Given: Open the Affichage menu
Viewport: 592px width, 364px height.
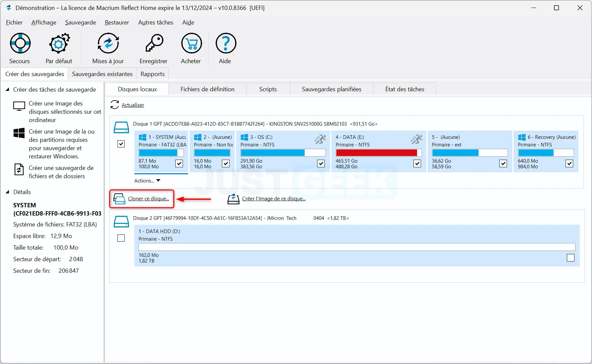Looking at the screenshot, I should pyautogui.click(x=44, y=22).
